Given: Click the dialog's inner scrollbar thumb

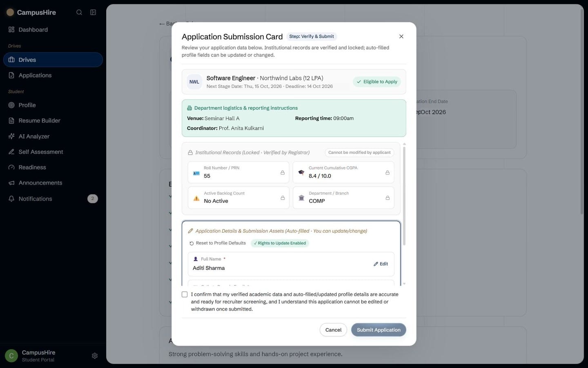Looking at the screenshot, I should pos(404,196).
